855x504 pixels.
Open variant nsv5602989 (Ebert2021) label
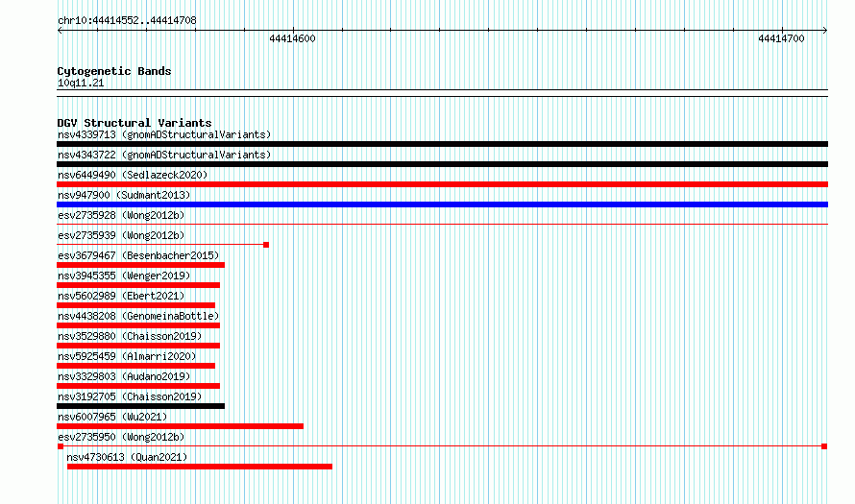point(121,296)
